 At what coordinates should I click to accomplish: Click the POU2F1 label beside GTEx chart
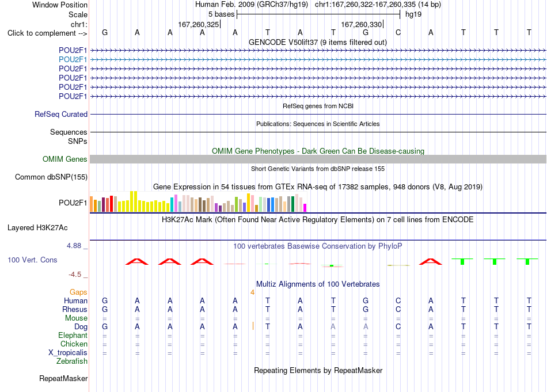tap(73, 203)
